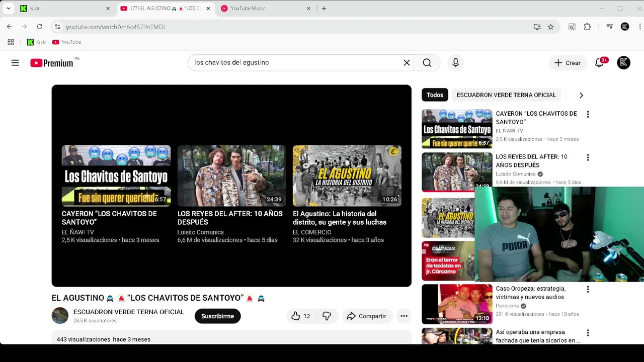Open ESCUADRON VERDE TERNA OFICIAL channel name link
Viewport: 644px width, 362px height.
pos(129,312)
